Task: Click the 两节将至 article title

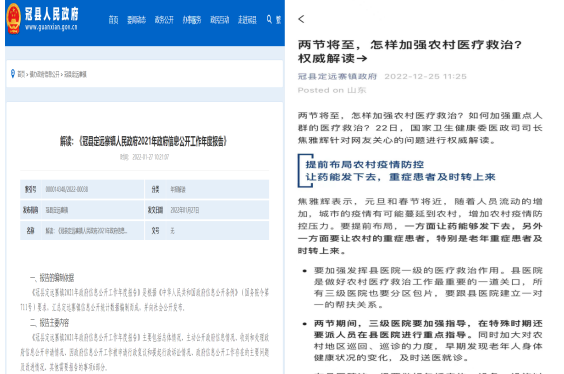Action: [409, 51]
